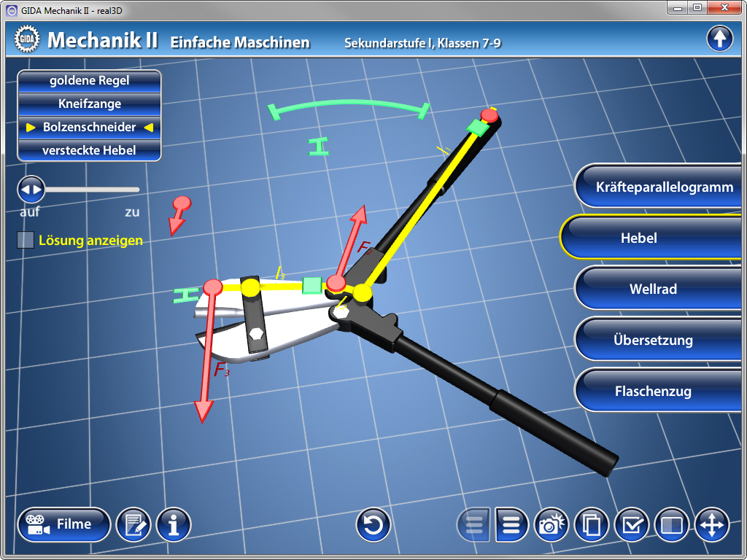The image size is (747, 560).
Task: Click the notes pencil icon
Action: (133, 524)
